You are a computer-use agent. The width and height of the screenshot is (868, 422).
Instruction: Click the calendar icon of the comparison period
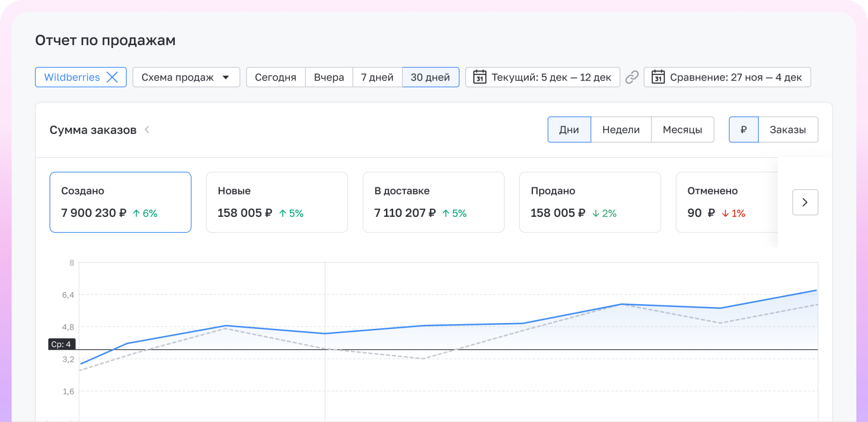658,77
